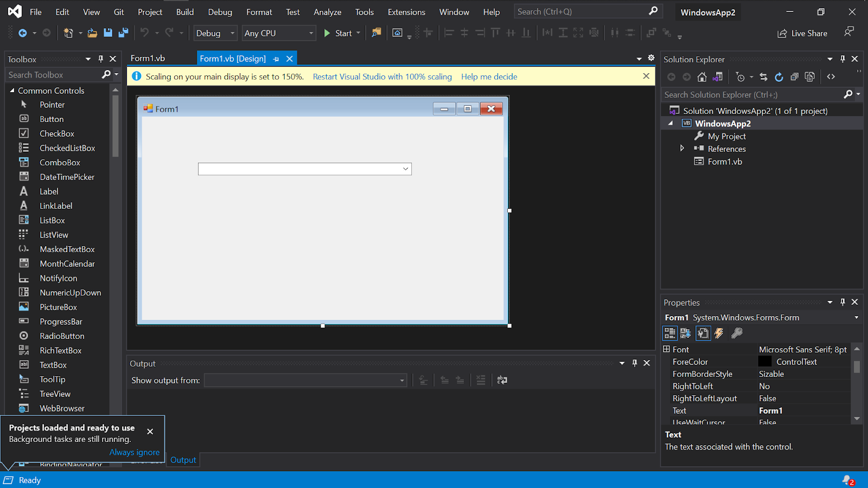The height and width of the screenshot is (488, 868).
Task: Click the Always ignore link in the notification
Action: 135,452
